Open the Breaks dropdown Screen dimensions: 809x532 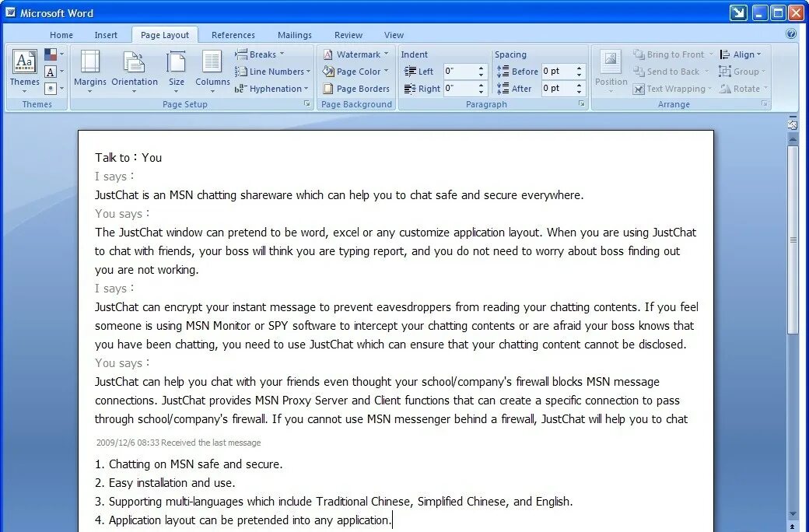(x=260, y=54)
